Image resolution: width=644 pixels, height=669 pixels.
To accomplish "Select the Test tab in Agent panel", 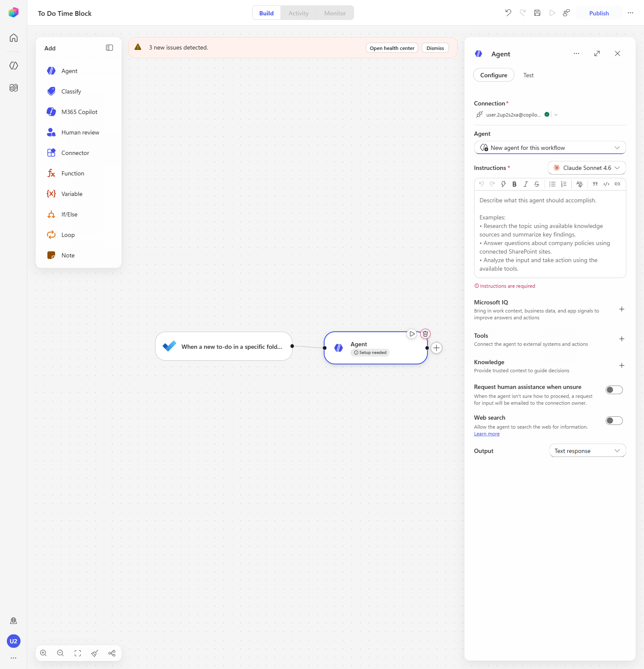I will click(x=528, y=75).
